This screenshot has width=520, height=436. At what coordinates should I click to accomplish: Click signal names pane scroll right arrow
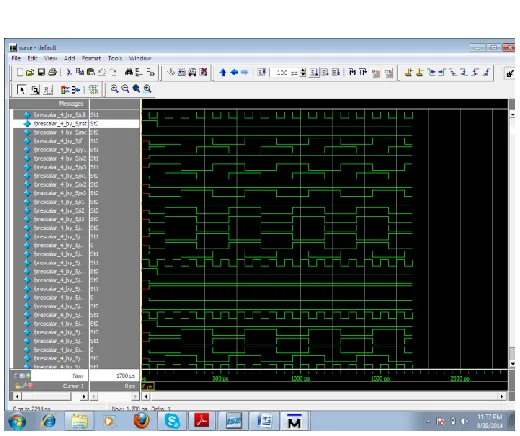[84, 396]
